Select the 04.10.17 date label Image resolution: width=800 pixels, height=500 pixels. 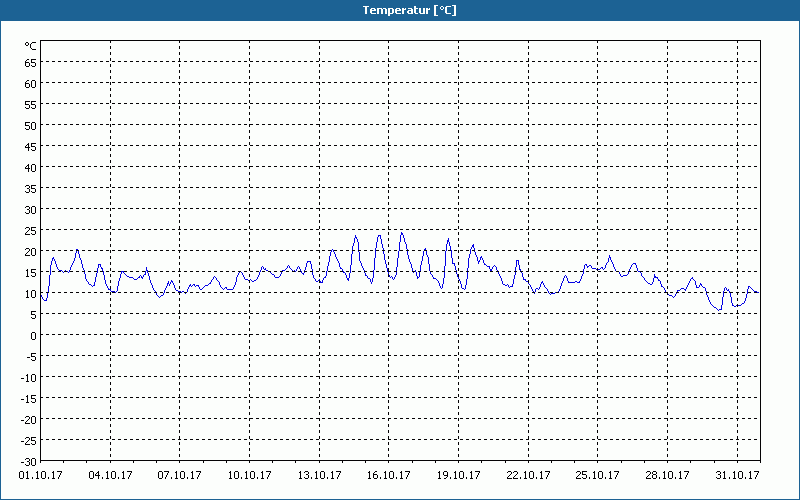point(111,475)
